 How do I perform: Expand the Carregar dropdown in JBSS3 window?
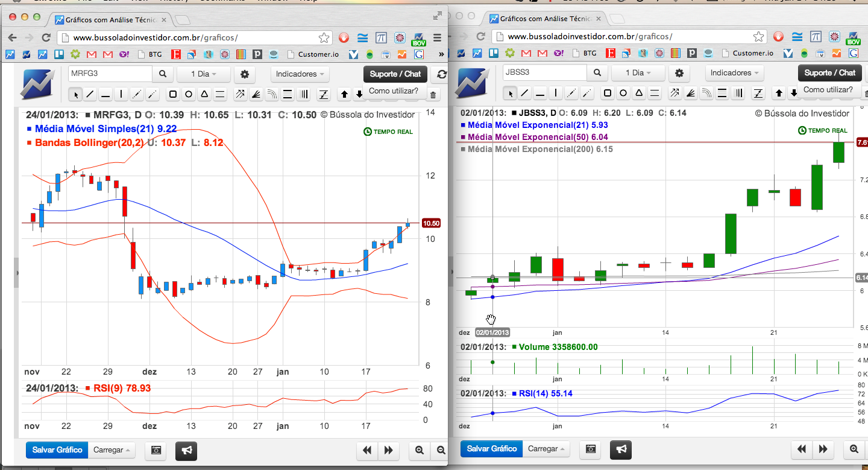547,449
